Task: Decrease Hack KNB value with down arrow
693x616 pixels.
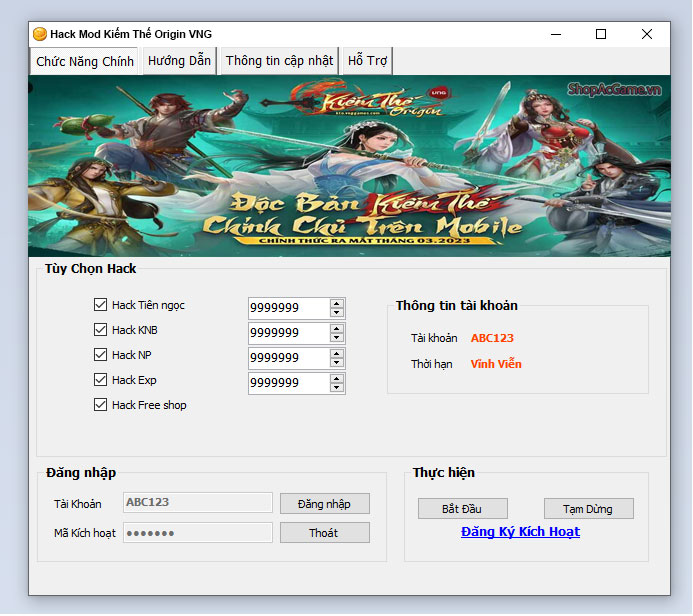Action: tap(337, 338)
